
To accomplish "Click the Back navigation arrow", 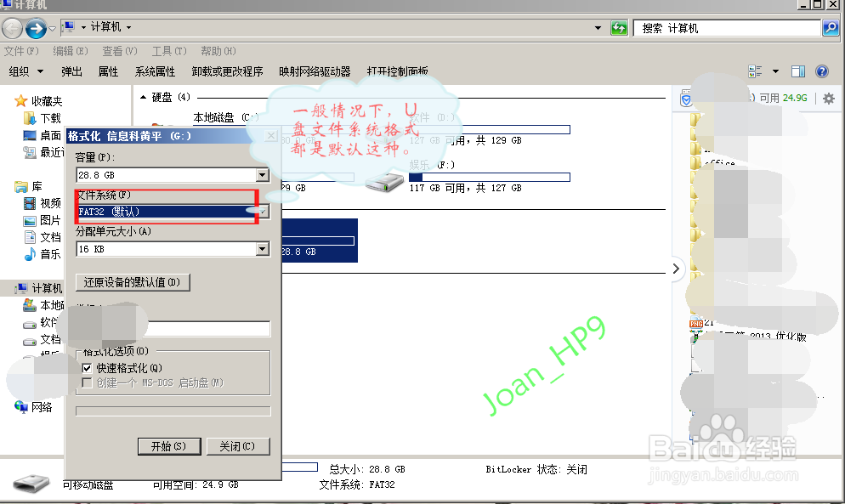I will [13, 28].
